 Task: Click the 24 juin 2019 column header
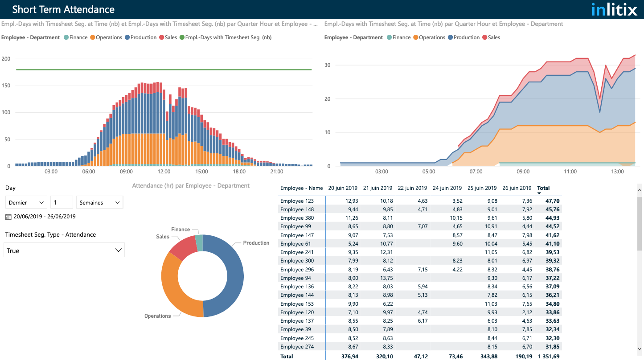click(447, 188)
